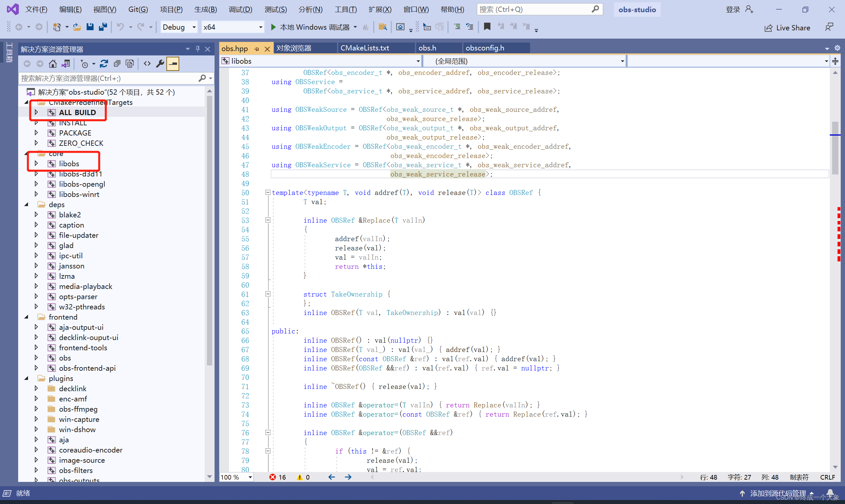Close the obs.hpp tab
The image size is (845, 504).
coord(267,49)
